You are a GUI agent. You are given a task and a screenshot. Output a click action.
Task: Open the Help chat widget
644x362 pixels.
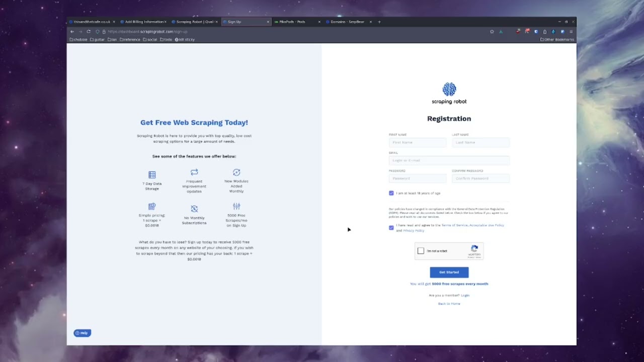coord(82,333)
